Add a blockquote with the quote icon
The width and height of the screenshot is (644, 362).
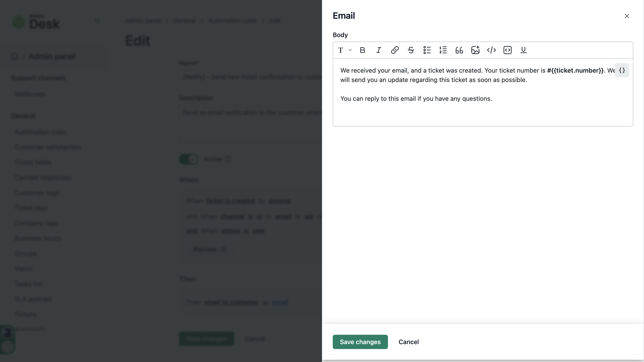pyautogui.click(x=459, y=50)
